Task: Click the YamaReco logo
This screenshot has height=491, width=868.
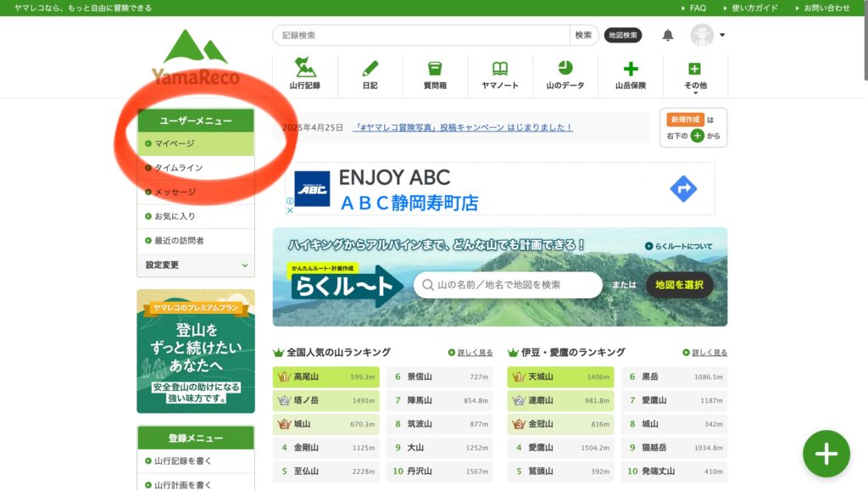Action: pyautogui.click(x=196, y=58)
